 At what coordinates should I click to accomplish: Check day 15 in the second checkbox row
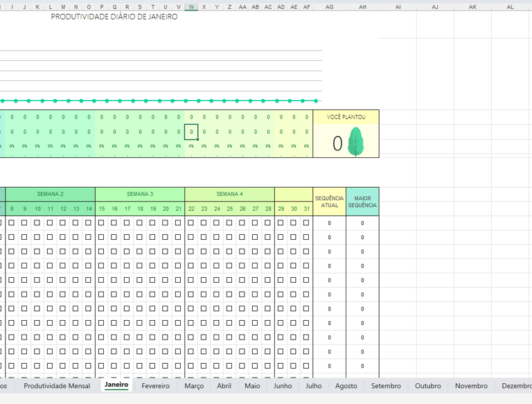coord(101,237)
